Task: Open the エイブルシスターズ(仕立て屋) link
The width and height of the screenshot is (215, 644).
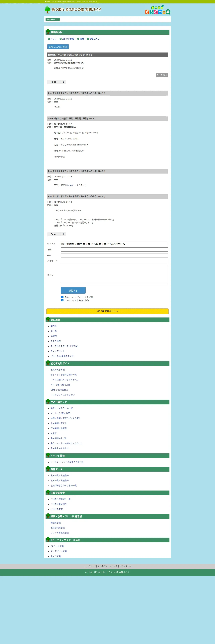Action: click(x=64, y=346)
